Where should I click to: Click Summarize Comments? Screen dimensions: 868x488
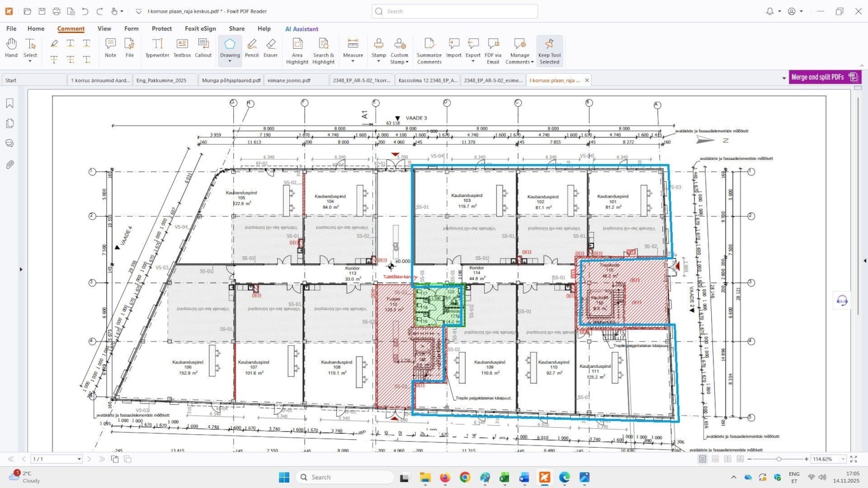tap(429, 50)
